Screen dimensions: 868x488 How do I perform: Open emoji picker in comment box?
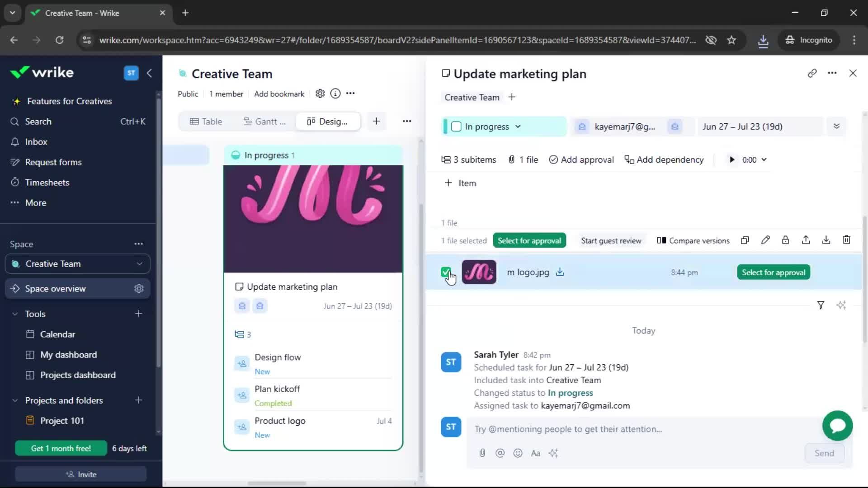[x=518, y=453]
